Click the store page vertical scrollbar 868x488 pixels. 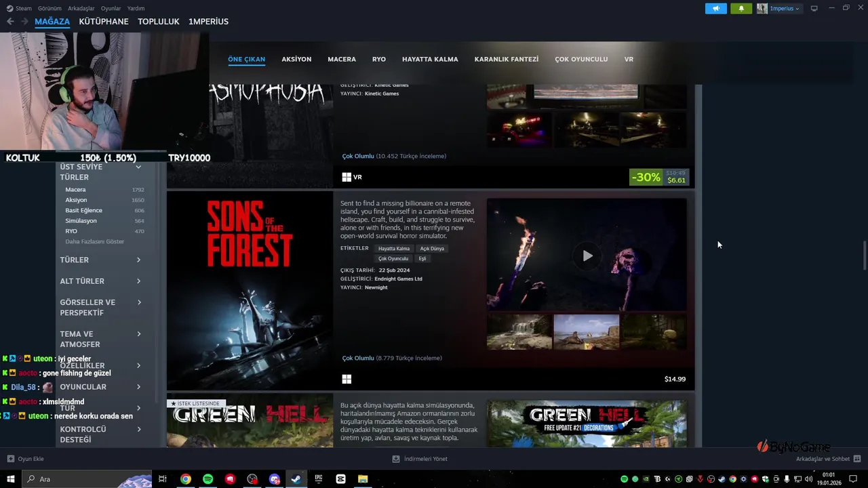point(864,255)
